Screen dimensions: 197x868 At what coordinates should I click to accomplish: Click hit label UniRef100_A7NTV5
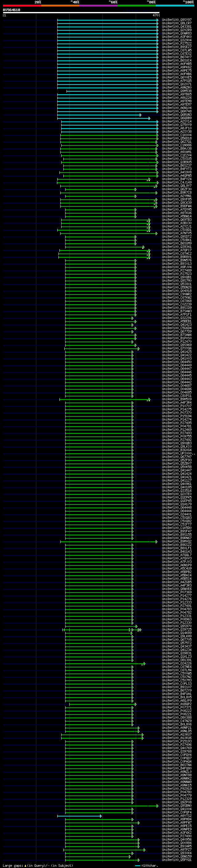pos(177,233)
